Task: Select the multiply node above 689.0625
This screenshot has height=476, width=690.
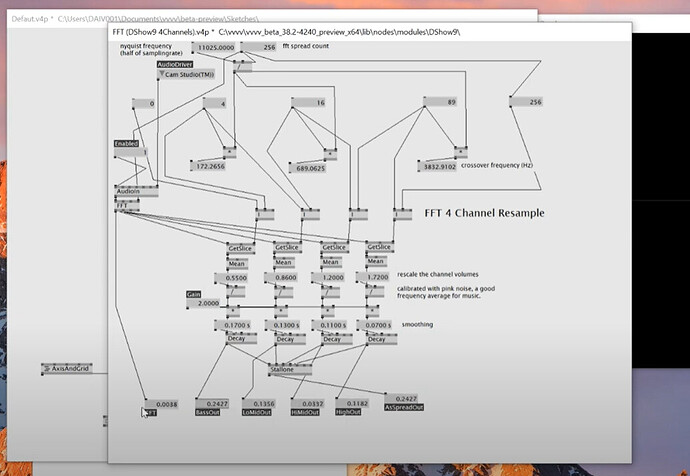Action: pyautogui.click(x=330, y=154)
